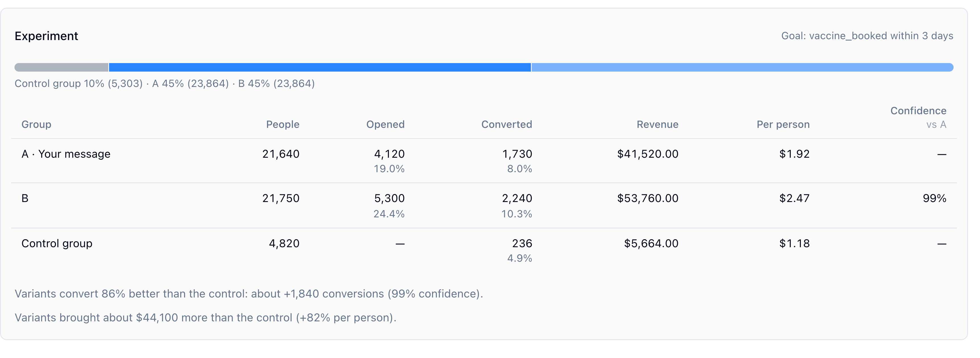This screenshot has height=358, width=980.
Task: Select the Control group row label
Action: tap(57, 243)
